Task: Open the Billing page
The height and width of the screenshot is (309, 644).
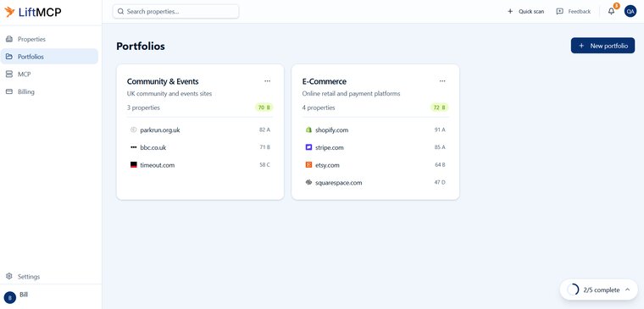Action: [49, 92]
